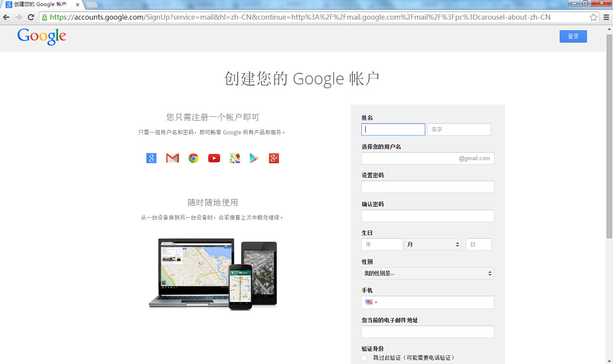This screenshot has width=613, height=364.
Task: Open the Chrome menu hamburger icon
Action: tap(606, 17)
